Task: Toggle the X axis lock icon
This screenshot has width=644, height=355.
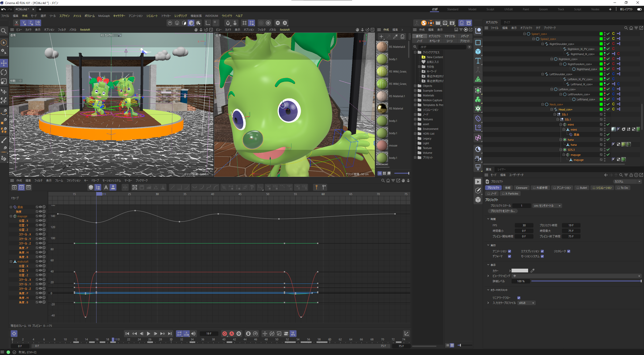Action: tap(17, 23)
